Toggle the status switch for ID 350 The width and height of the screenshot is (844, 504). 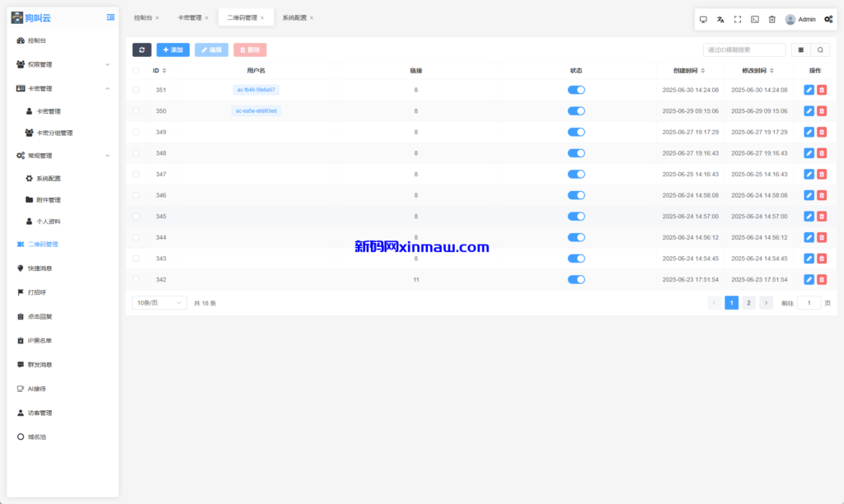click(x=576, y=110)
